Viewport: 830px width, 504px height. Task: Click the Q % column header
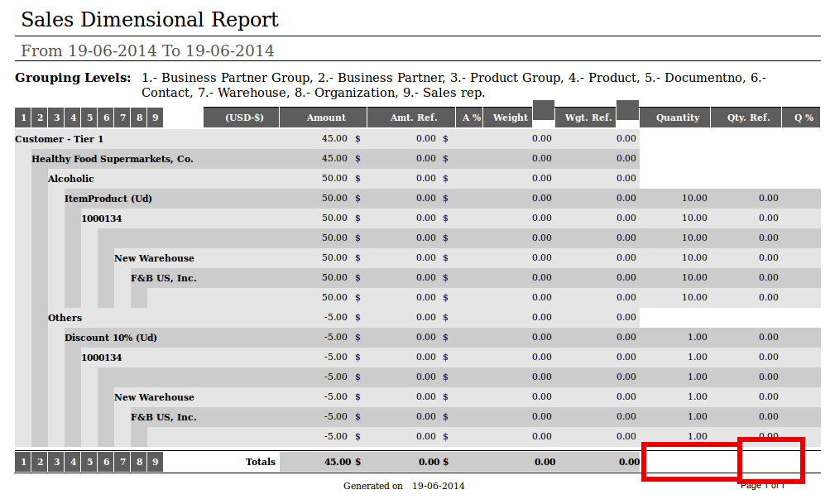coord(803,118)
